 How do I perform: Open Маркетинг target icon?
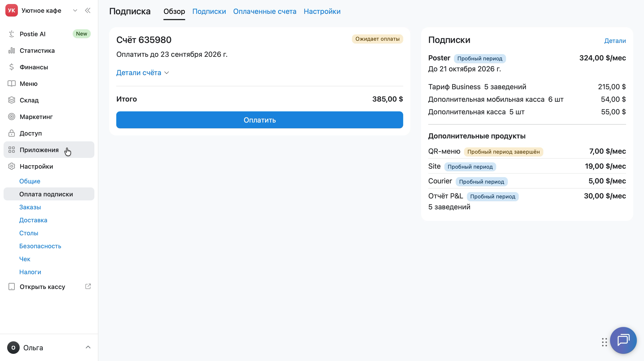click(11, 117)
